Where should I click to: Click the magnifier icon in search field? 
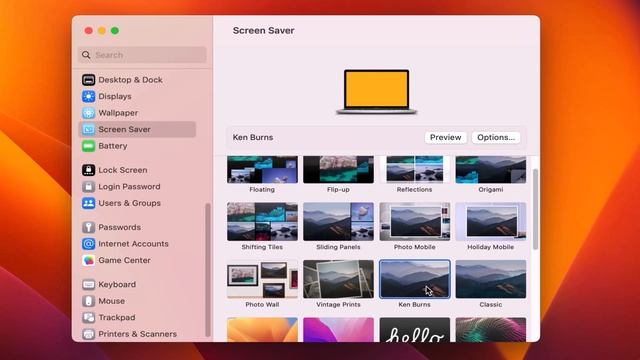coord(86,55)
